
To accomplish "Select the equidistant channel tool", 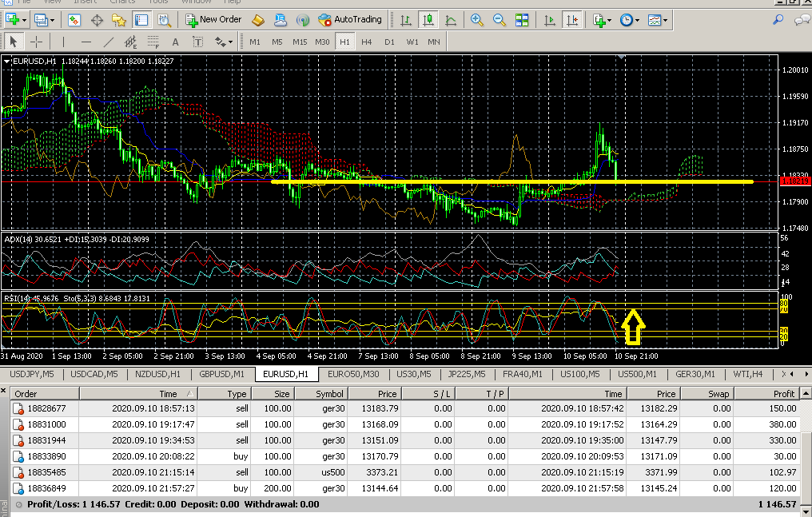I will point(130,42).
